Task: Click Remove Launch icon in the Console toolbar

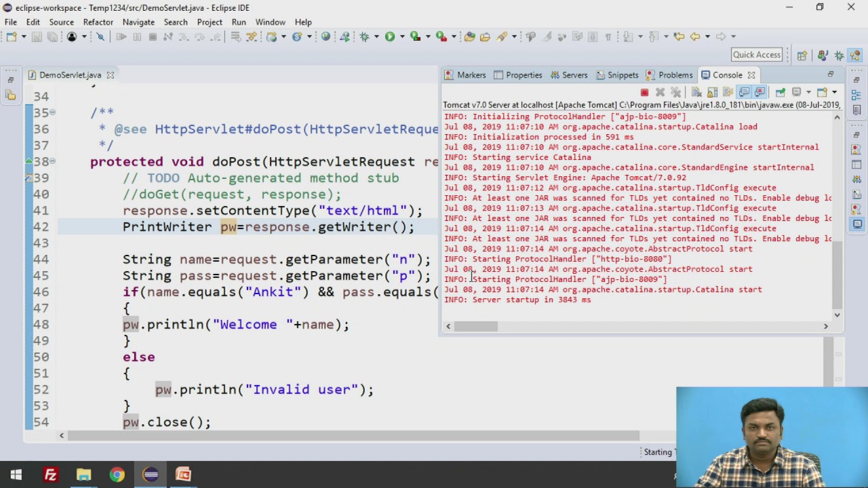Action: coord(660,92)
